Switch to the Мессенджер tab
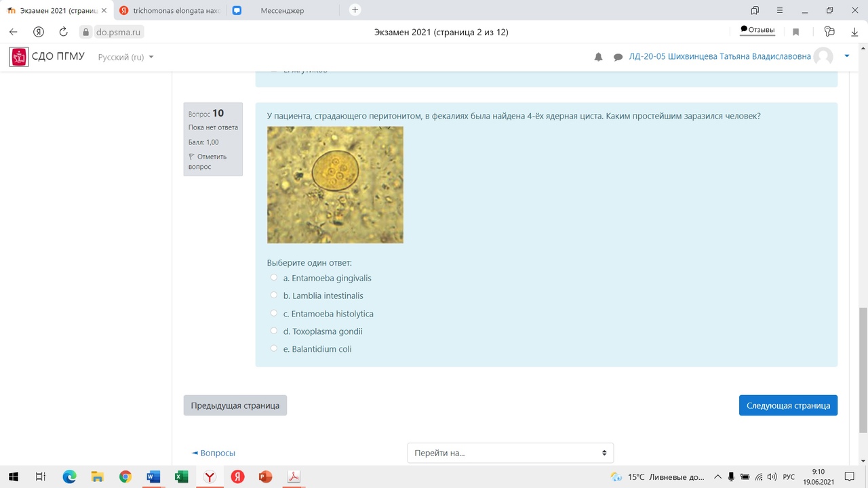 pyautogui.click(x=282, y=10)
